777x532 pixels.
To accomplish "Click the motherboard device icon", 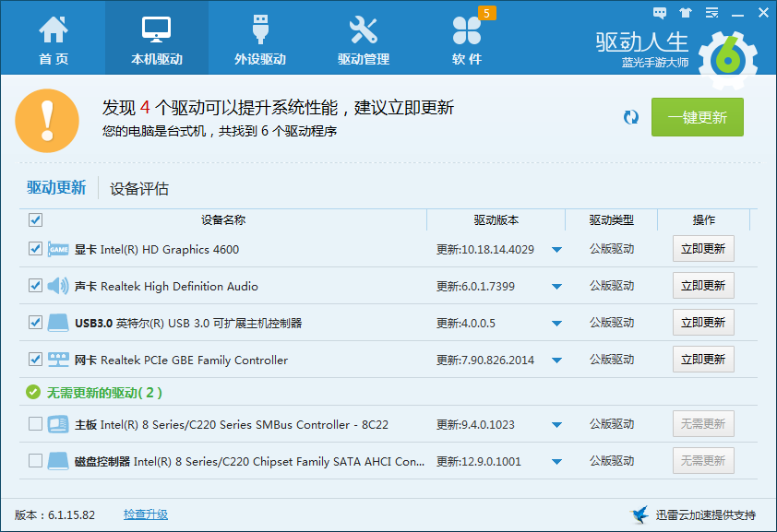I will click(58, 424).
